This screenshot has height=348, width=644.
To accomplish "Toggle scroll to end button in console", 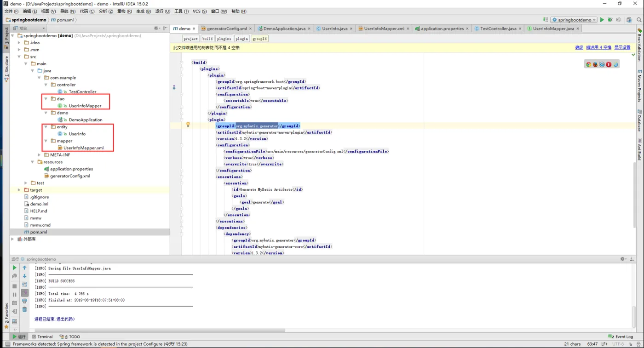I will pos(24,293).
